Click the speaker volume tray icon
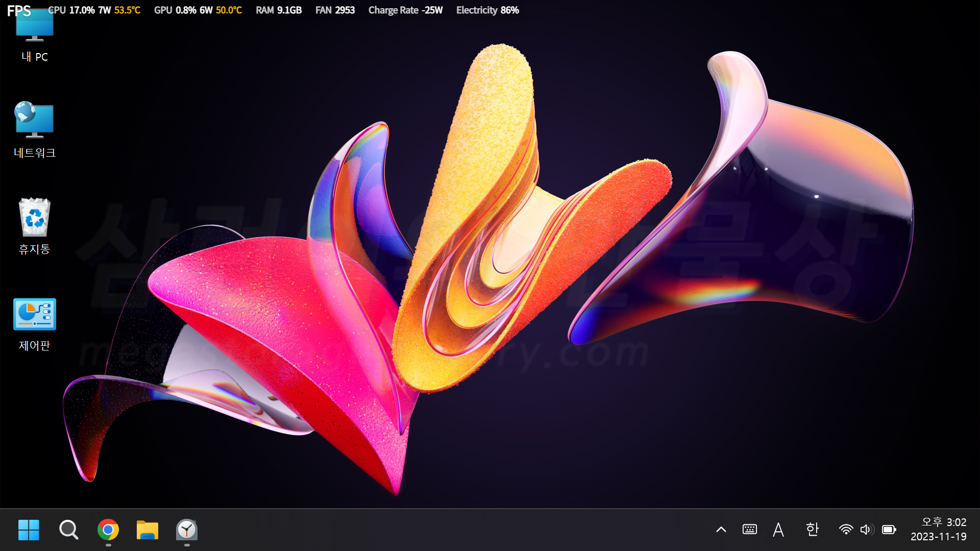 [x=867, y=530]
